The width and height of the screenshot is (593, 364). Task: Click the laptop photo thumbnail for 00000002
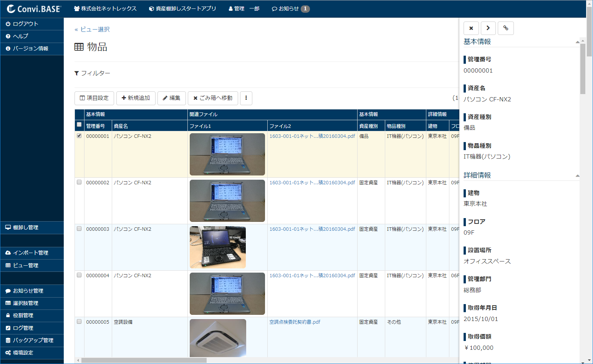click(227, 201)
